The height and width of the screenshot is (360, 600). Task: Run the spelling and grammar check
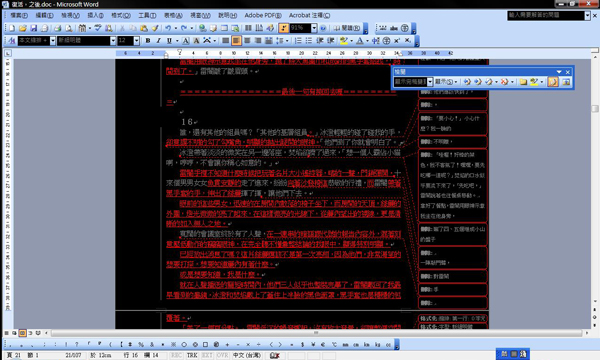tap(98, 28)
